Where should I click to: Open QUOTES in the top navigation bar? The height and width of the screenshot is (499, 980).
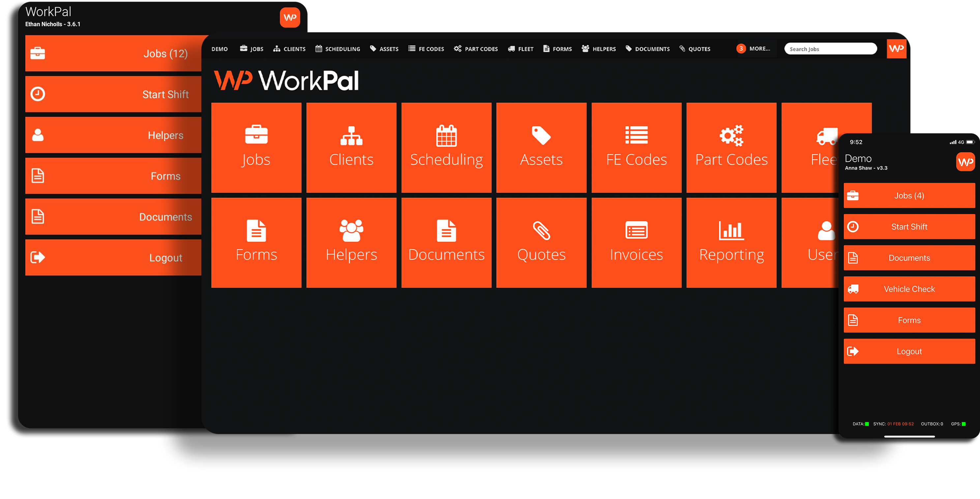(695, 49)
